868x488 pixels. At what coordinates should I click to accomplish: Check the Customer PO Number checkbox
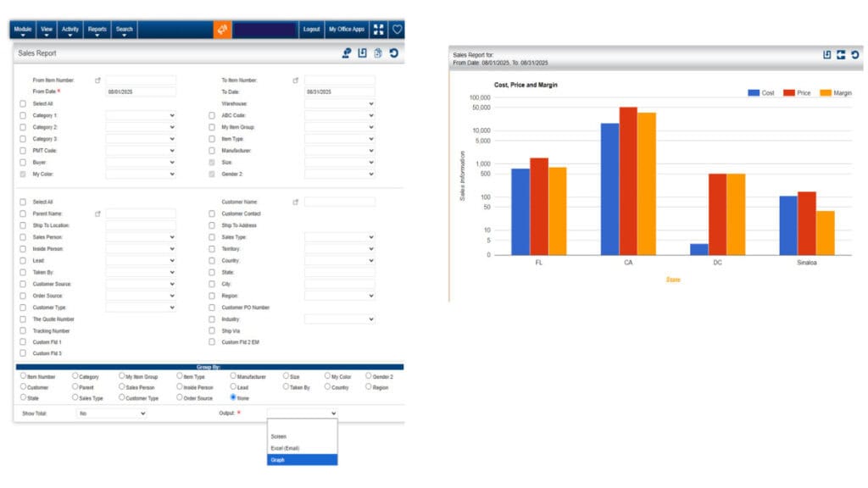pos(211,308)
